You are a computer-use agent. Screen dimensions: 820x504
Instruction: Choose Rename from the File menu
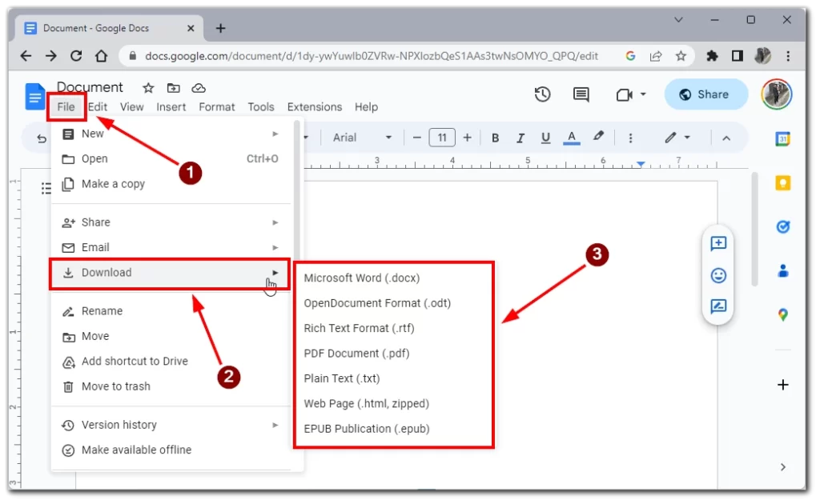point(171,311)
